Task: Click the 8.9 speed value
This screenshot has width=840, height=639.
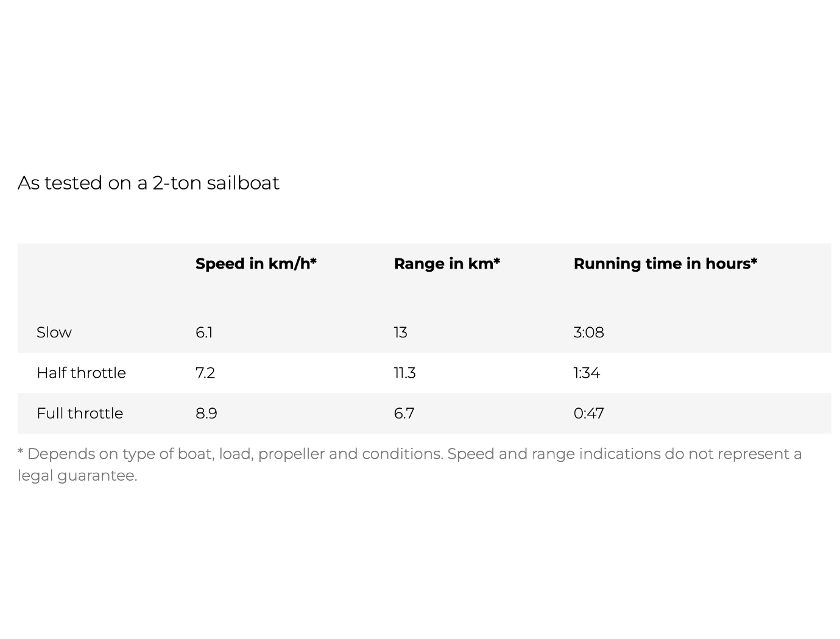Action: pos(206,414)
